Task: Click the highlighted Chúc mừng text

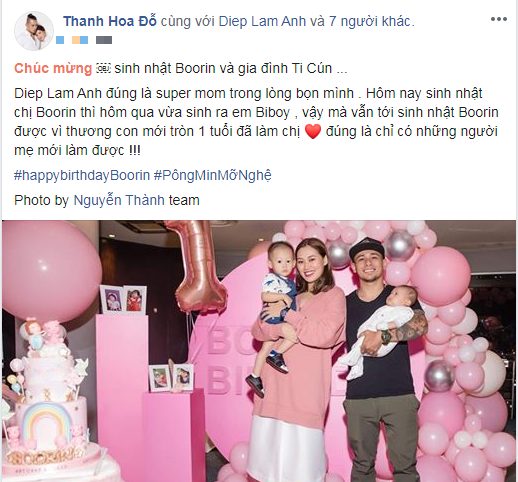Action: pyautogui.click(x=53, y=69)
